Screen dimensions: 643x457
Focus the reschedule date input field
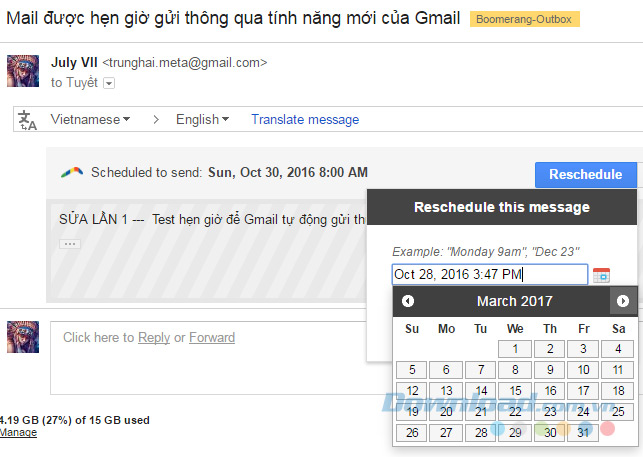[490, 274]
